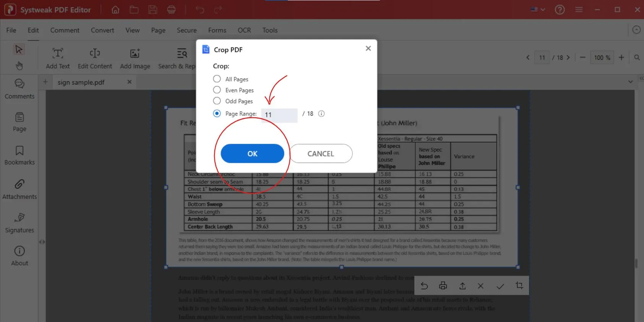
Task: Select the Even Pages radio option
Action: click(217, 90)
